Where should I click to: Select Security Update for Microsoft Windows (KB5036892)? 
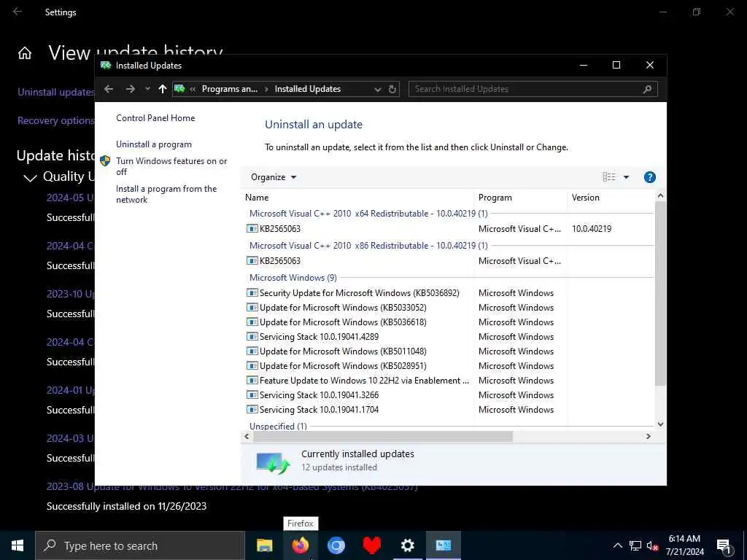click(x=360, y=293)
